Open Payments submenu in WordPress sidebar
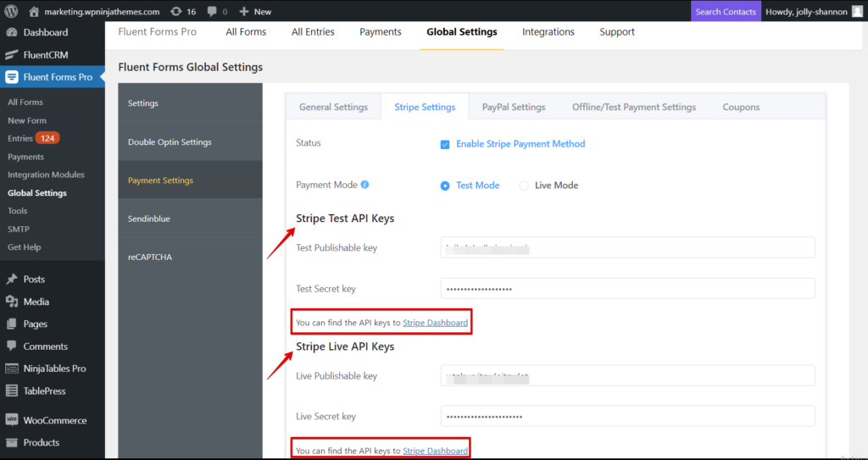Viewport: 868px width, 460px height. pyautogui.click(x=26, y=157)
